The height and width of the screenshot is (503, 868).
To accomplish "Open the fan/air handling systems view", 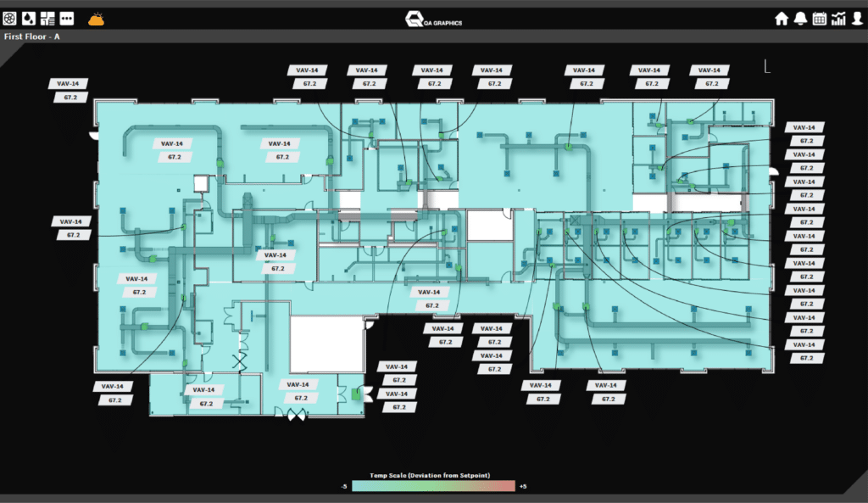I will tap(9, 19).
